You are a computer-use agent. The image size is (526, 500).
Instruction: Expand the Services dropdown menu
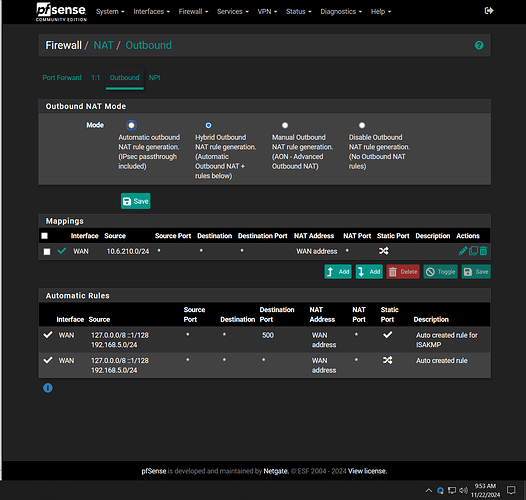click(232, 11)
